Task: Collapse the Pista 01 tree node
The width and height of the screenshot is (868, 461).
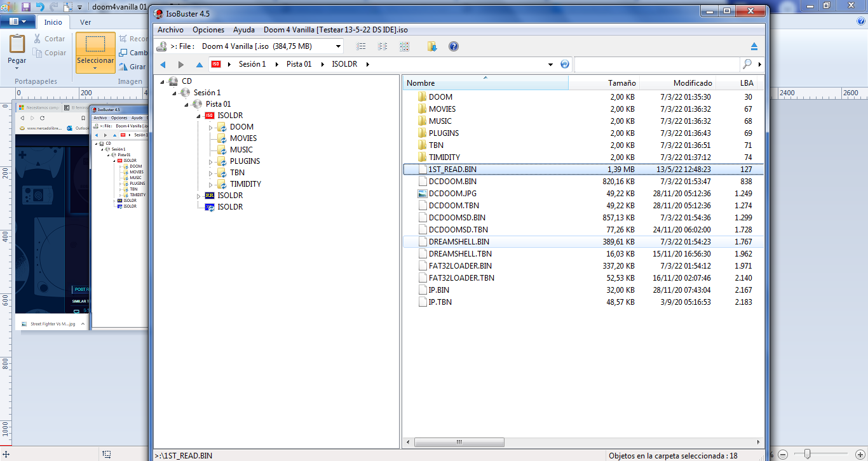Action: (187, 104)
